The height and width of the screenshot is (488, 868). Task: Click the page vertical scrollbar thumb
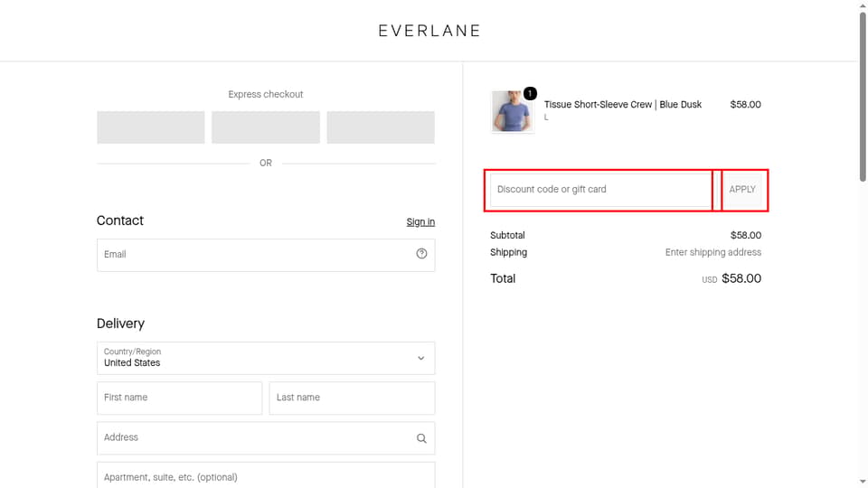click(x=863, y=97)
